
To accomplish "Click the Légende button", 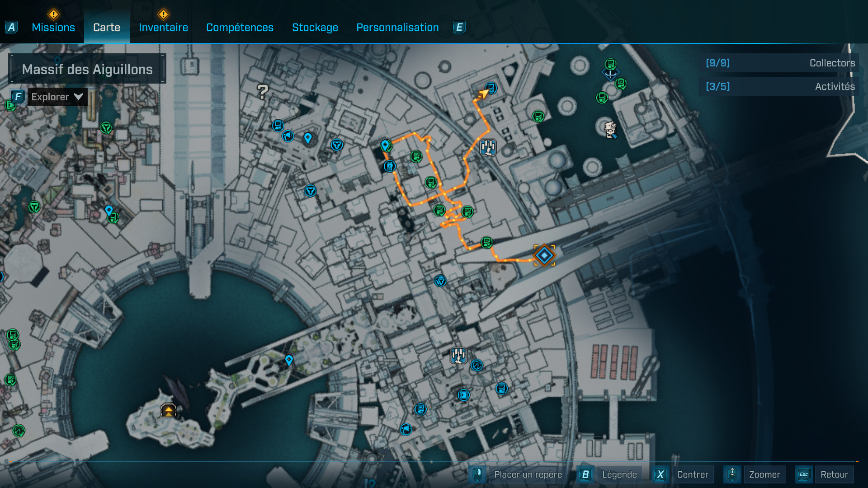I will coord(619,474).
